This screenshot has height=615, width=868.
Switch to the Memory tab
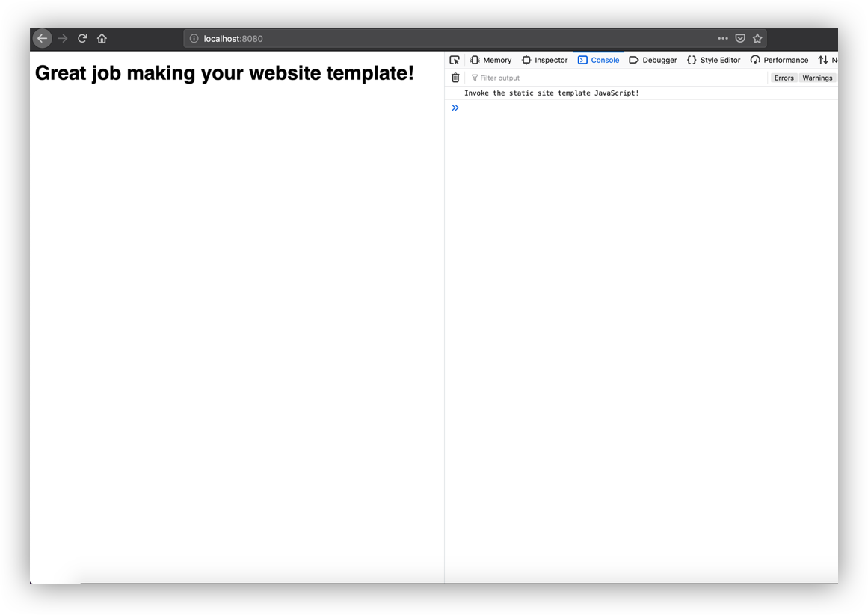(x=490, y=60)
